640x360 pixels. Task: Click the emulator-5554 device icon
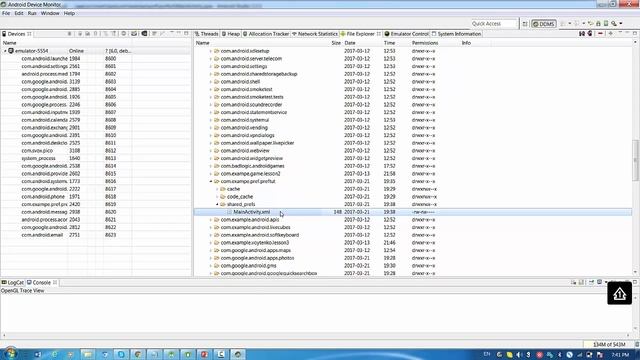pos(11,51)
